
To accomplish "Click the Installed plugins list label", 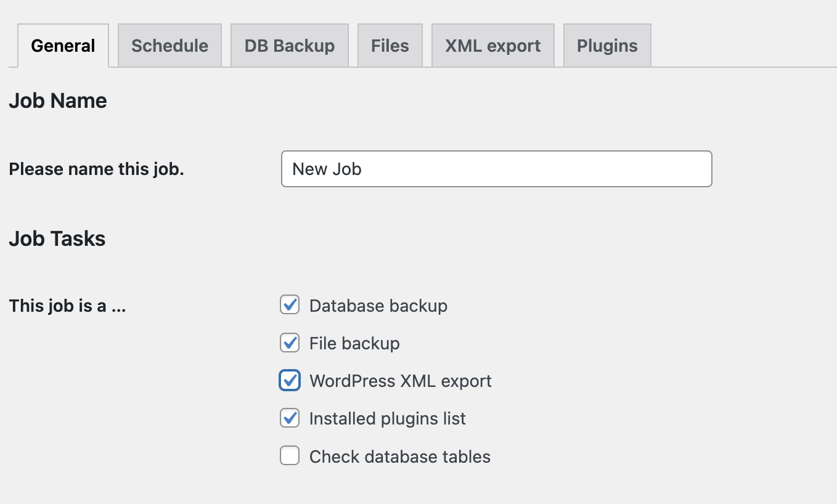I will pyautogui.click(x=387, y=418).
